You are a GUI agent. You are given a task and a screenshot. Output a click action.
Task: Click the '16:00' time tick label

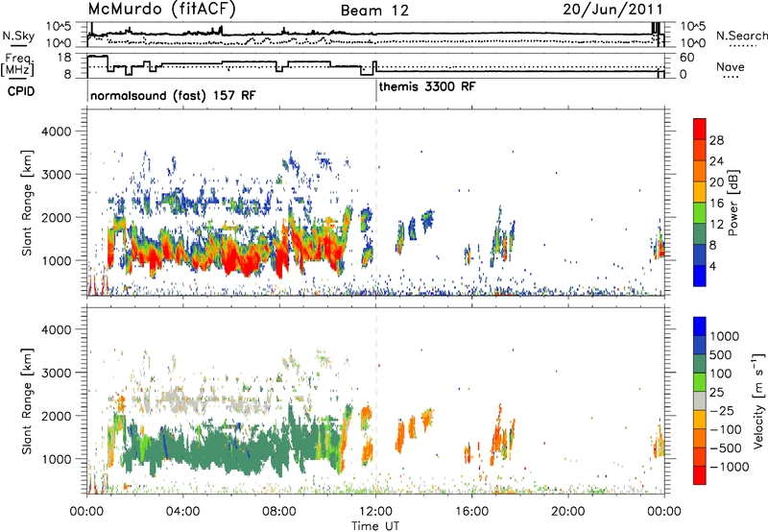(471, 512)
